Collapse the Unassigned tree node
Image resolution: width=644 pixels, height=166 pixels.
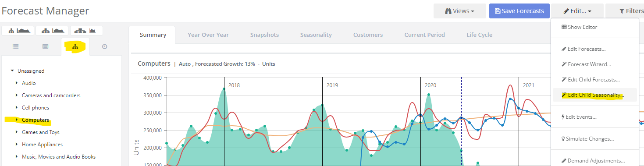[x=12, y=71]
